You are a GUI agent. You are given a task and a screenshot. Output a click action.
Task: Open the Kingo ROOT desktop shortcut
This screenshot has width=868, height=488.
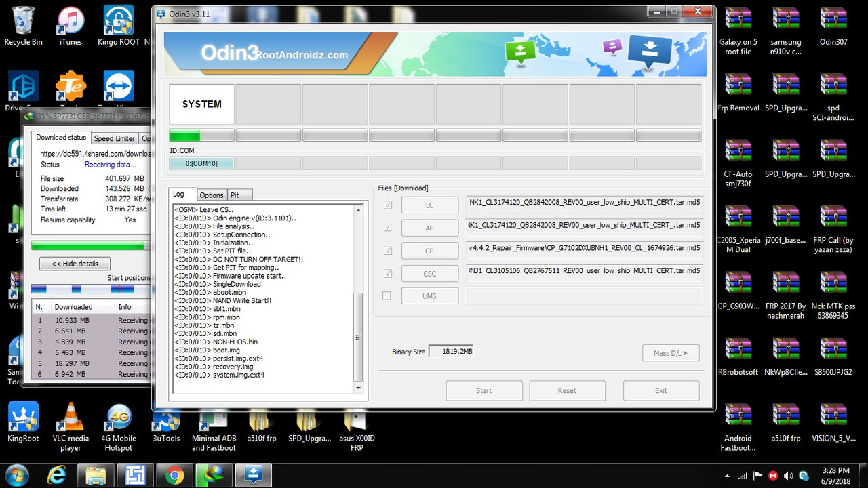point(119,26)
